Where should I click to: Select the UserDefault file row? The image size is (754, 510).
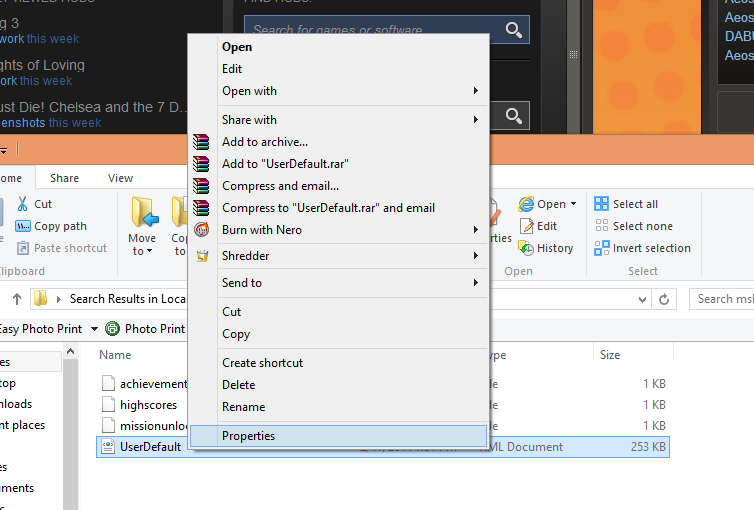pos(383,447)
